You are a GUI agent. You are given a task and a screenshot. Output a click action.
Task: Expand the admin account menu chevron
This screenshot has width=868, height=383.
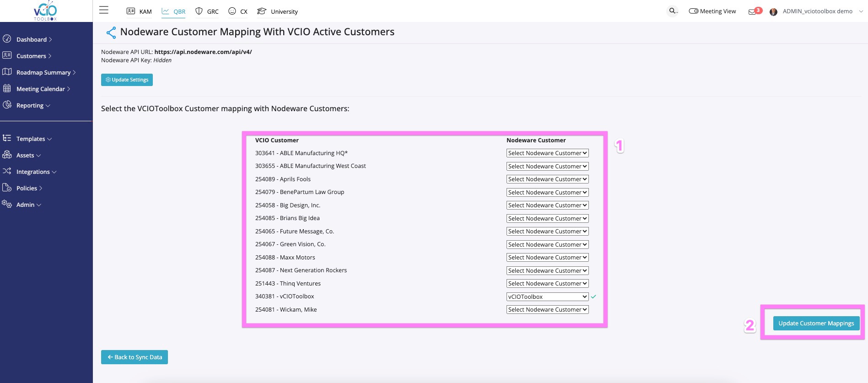coord(861,11)
